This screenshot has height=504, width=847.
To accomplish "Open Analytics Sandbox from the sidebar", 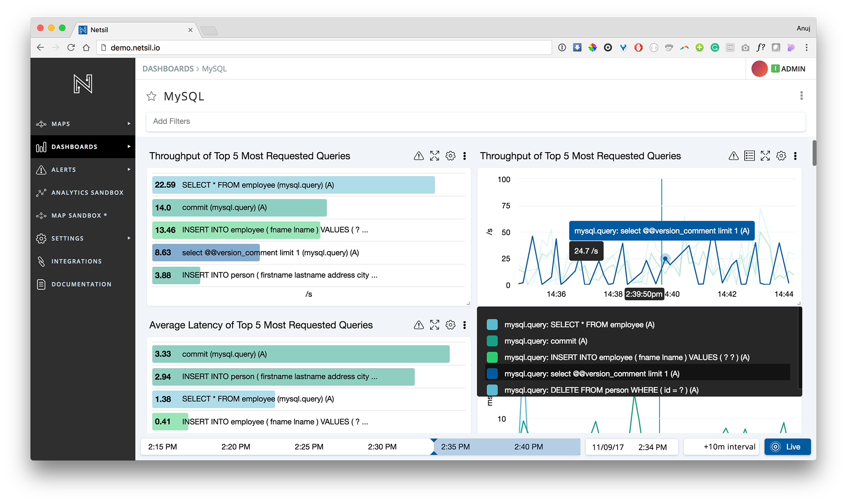I will (x=87, y=193).
